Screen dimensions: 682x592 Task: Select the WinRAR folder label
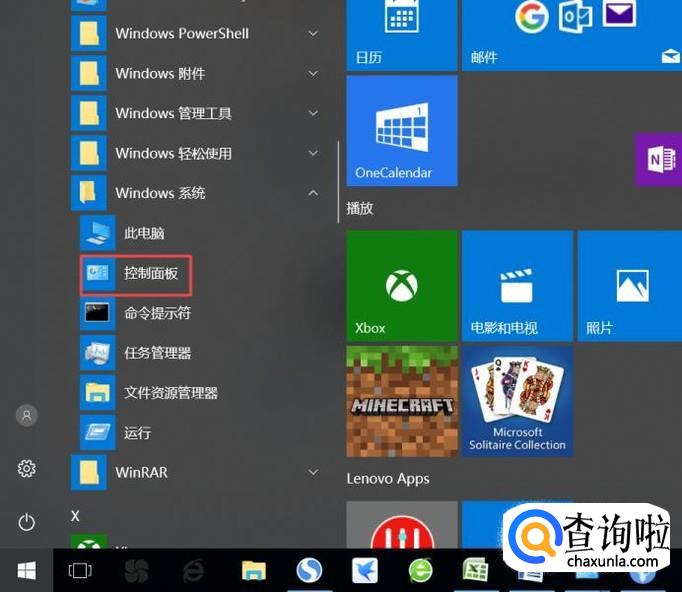141,472
